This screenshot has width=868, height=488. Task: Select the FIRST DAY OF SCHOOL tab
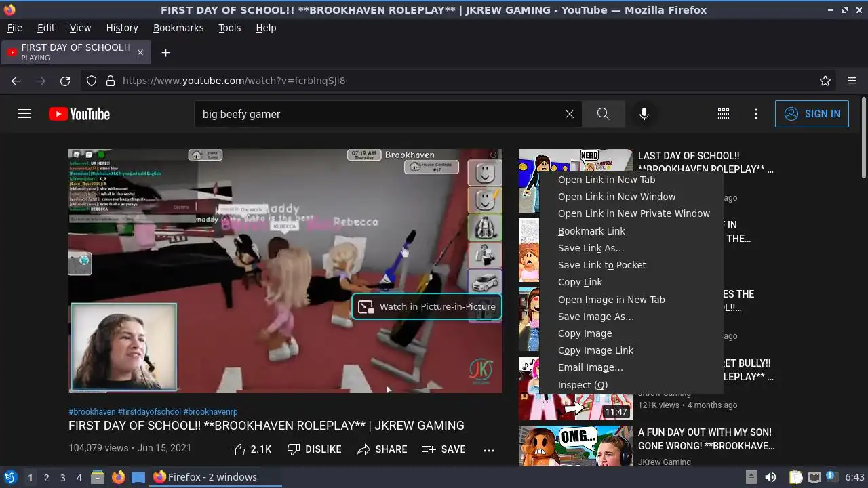(75, 52)
